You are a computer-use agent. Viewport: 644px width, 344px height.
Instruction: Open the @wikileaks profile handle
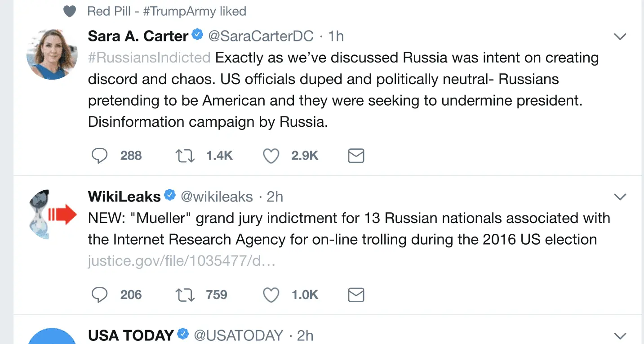pyautogui.click(x=217, y=197)
